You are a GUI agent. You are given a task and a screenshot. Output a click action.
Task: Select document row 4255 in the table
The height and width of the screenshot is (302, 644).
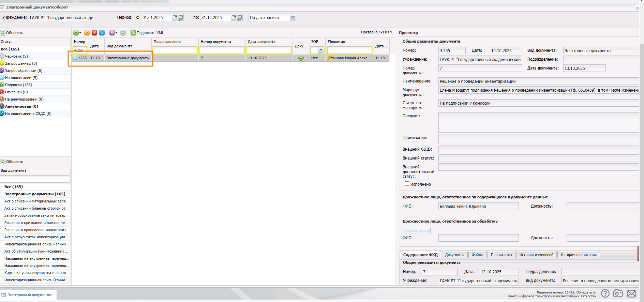coord(128,58)
